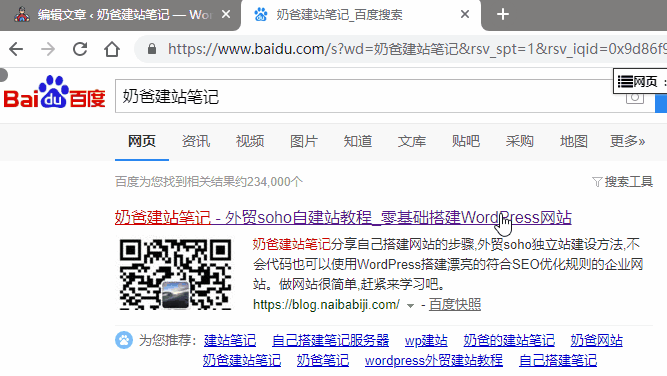Open a new browser tab
667x376 pixels.
503,14
